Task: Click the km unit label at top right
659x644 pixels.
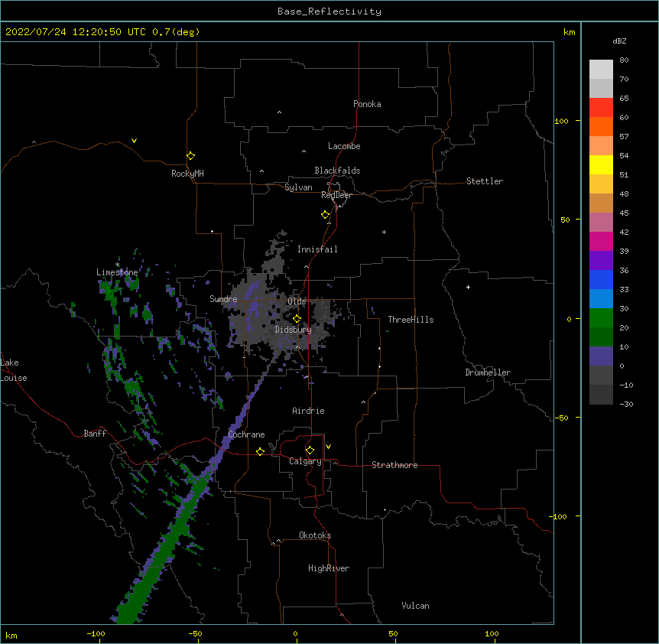Action: tap(570, 32)
